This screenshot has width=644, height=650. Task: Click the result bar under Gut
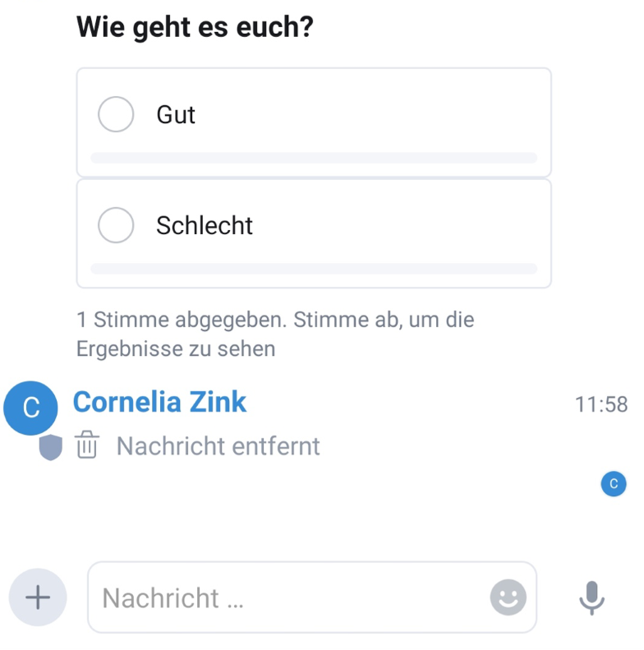314,158
